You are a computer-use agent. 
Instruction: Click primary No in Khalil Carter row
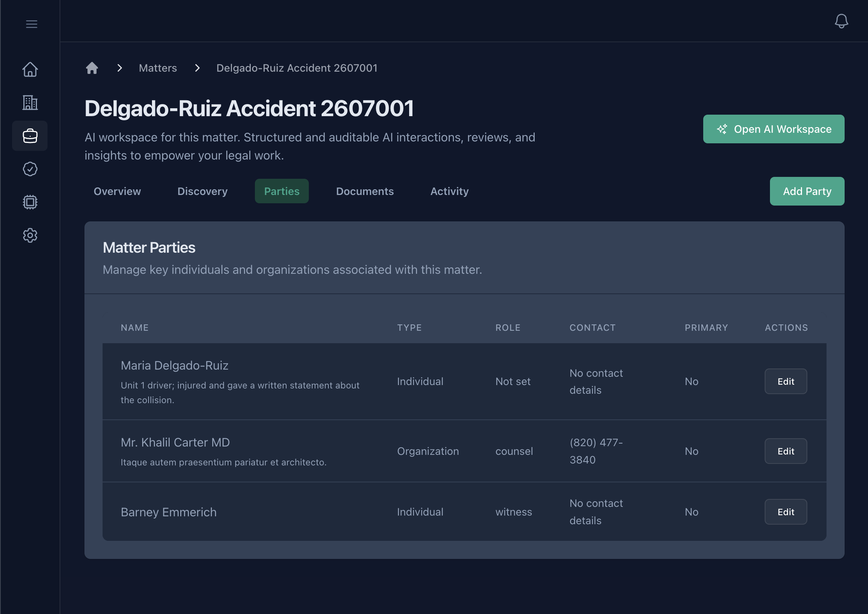[x=692, y=451]
